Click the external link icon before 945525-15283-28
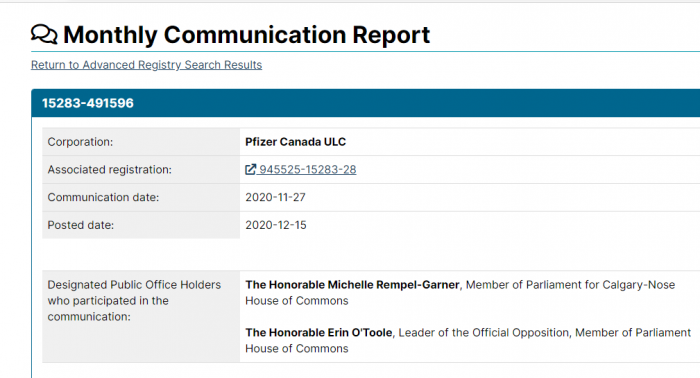 [x=250, y=170]
